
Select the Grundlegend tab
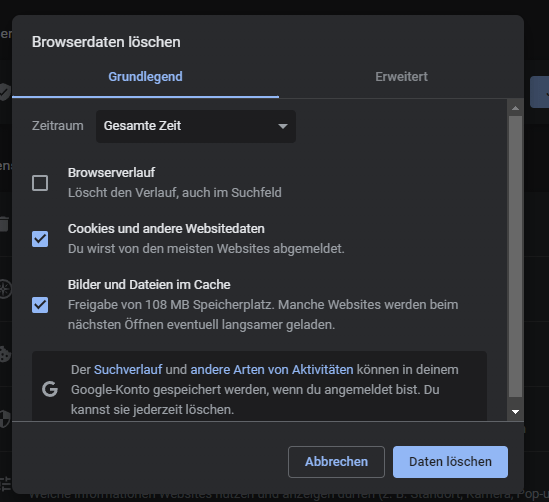click(145, 77)
